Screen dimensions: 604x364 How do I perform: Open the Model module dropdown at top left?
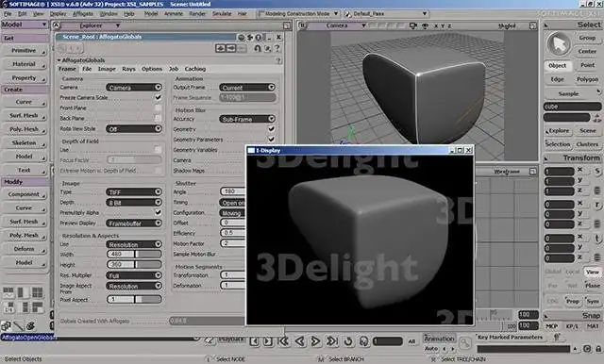point(25,25)
